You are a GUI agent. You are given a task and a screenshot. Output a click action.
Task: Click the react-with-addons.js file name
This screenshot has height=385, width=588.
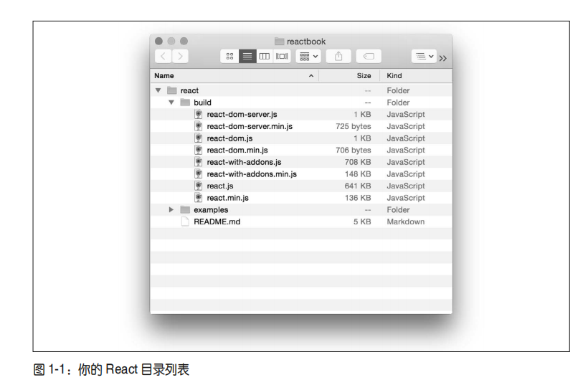point(244,162)
